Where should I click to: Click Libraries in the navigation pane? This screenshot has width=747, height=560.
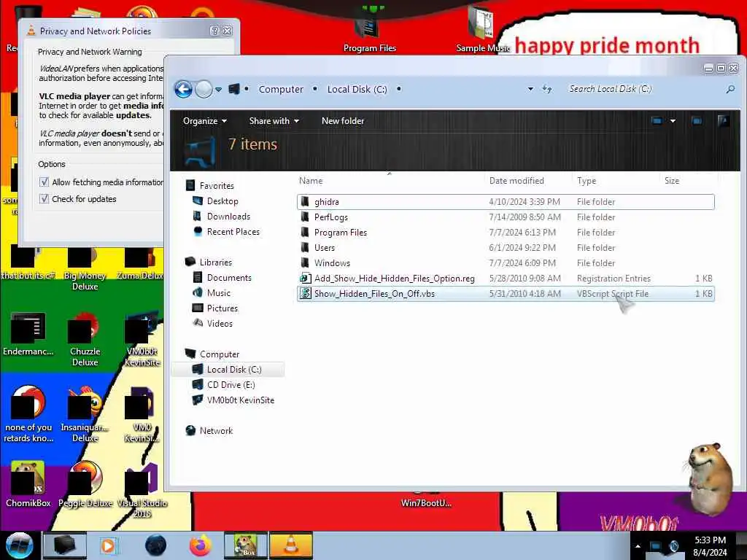tap(215, 262)
